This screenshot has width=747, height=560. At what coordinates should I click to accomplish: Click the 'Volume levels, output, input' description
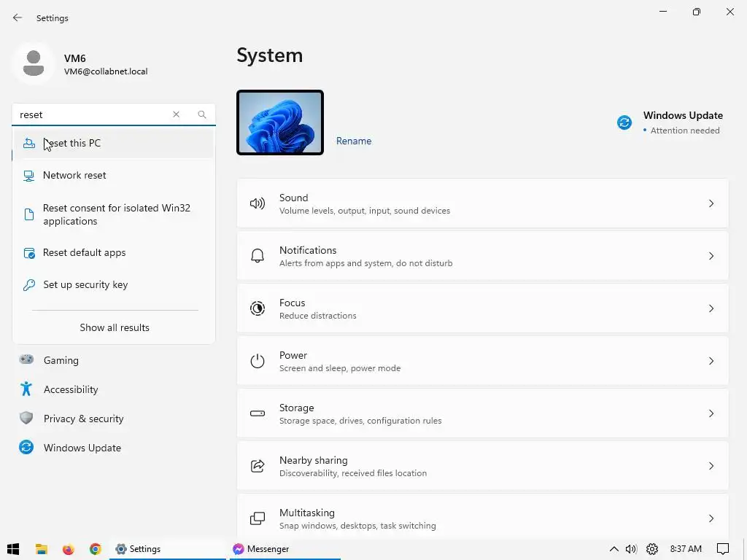tap(365, 211)
